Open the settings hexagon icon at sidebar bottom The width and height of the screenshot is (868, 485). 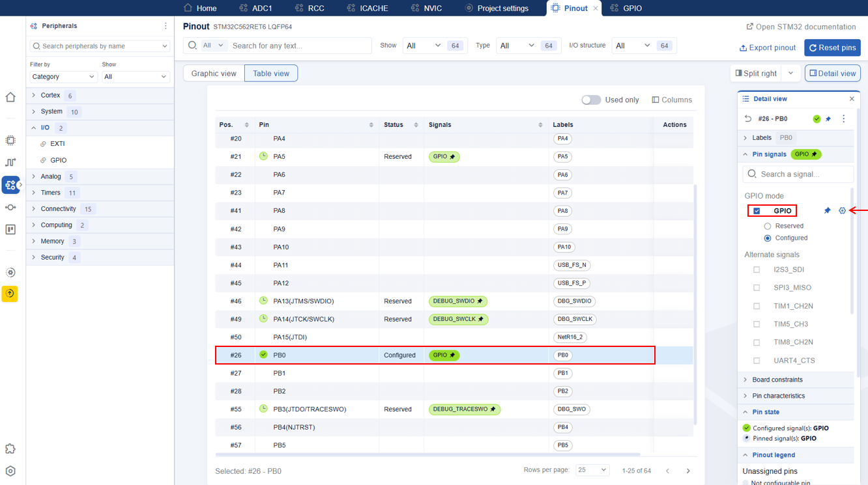pos(10,471)
